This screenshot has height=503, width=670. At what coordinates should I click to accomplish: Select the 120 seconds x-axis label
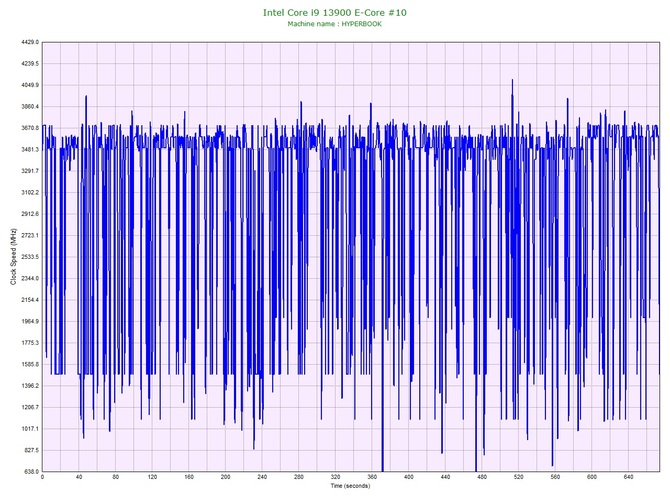coord(152,477)
